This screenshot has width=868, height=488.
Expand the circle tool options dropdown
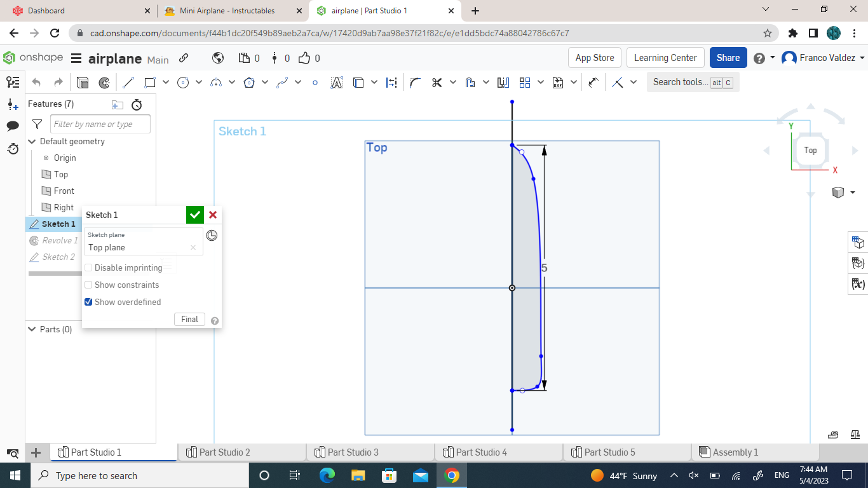click(x=200, y=82)
